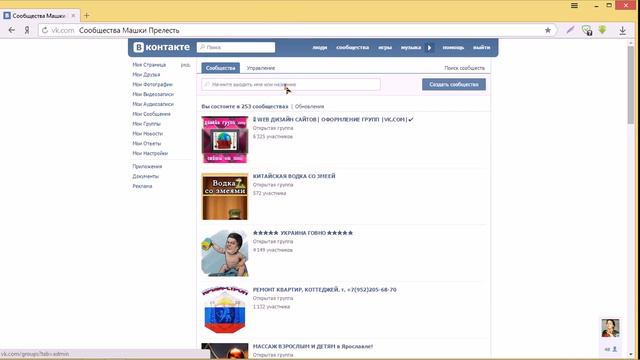Image resolution: width=640 pixels, height=360 pixels.
Task: Open a new tab with the plus icon
Action: (x=86, y=16)
